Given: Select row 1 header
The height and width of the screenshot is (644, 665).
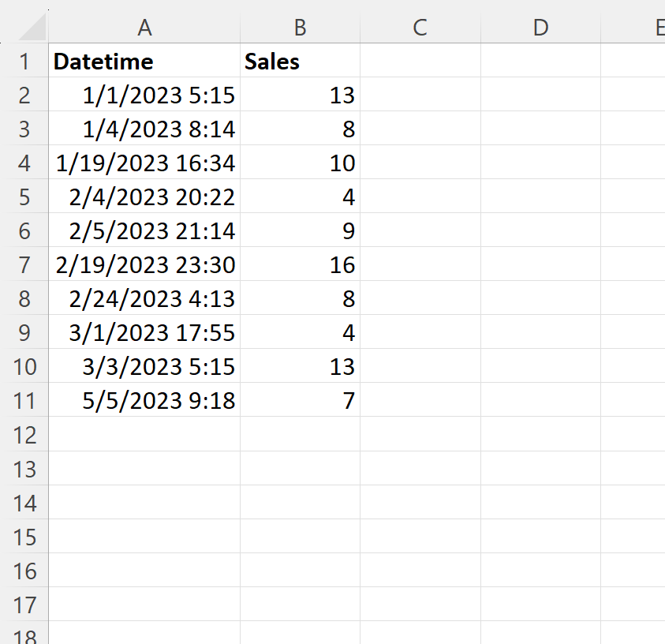Looking at the screenshot, I should [x=24, y=61].
